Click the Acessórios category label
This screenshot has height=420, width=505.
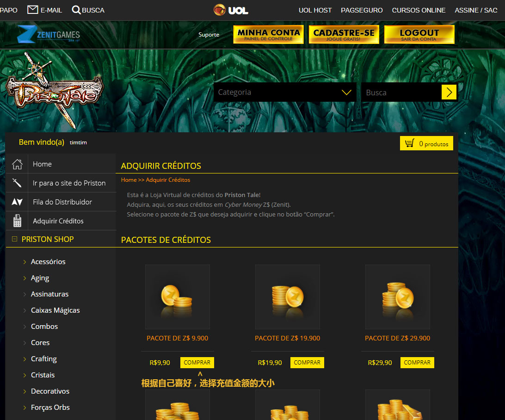click(48, 262)
